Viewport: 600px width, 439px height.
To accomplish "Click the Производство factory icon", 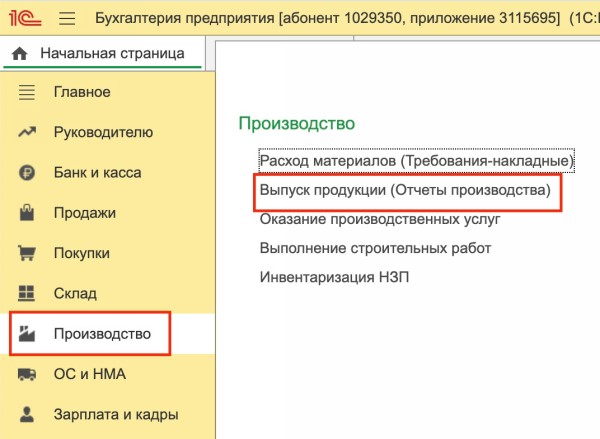I will [x=28, y=334].
